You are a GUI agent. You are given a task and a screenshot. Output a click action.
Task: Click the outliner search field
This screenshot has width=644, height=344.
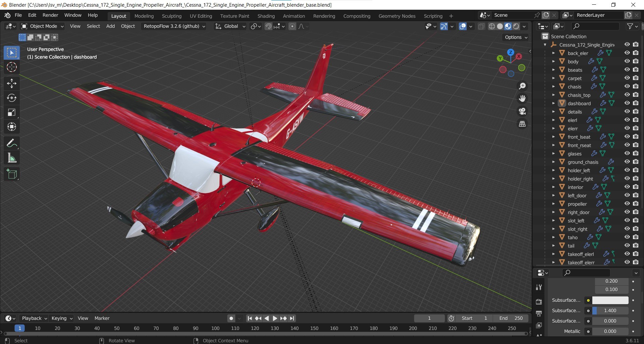tap(595, 26)
